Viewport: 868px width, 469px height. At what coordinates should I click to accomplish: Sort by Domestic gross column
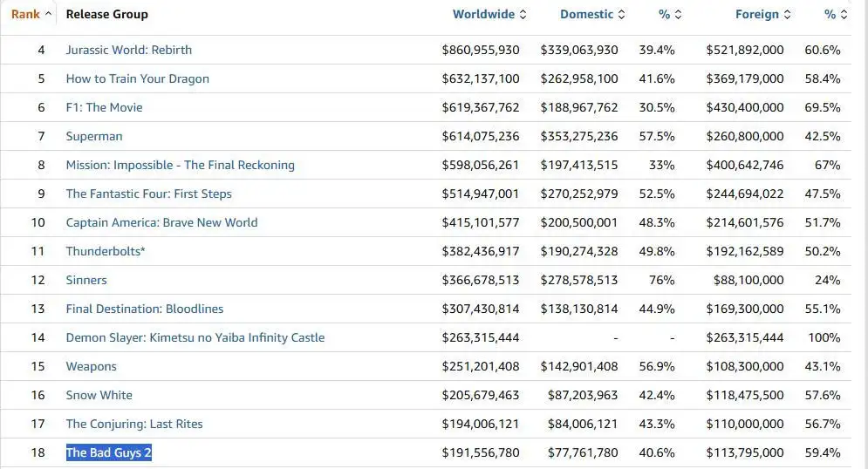(x=592, y=14)
